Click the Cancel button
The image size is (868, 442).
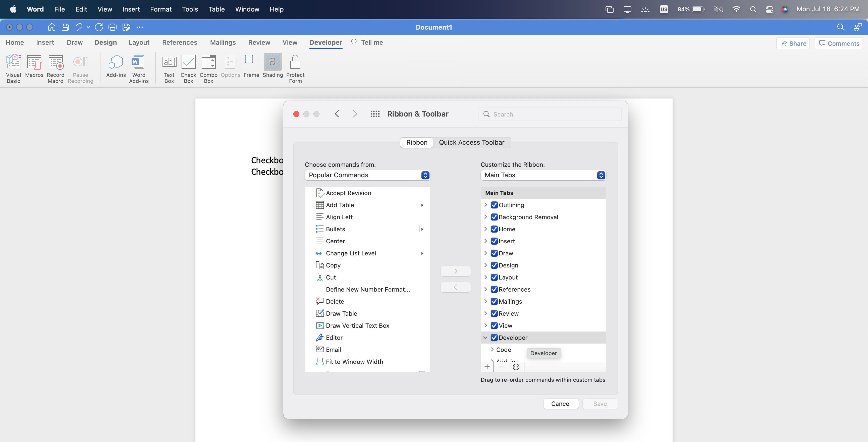(561, 404)
